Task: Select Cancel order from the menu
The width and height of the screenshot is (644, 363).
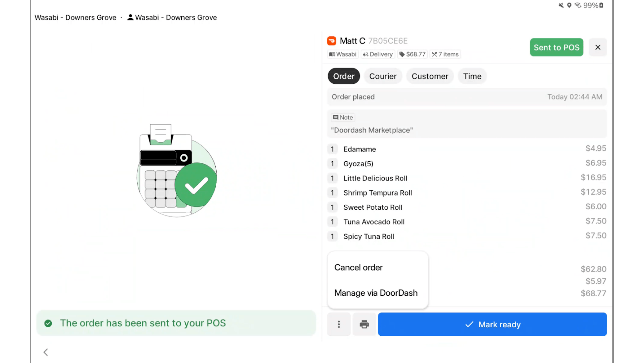Action: pyautogui.click(x=358, y=267)
